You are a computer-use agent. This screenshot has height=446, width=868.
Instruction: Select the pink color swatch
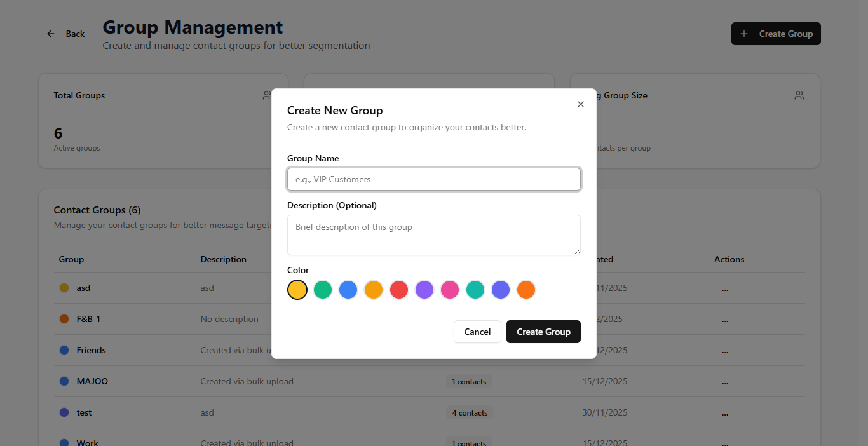tap(450, 290)
